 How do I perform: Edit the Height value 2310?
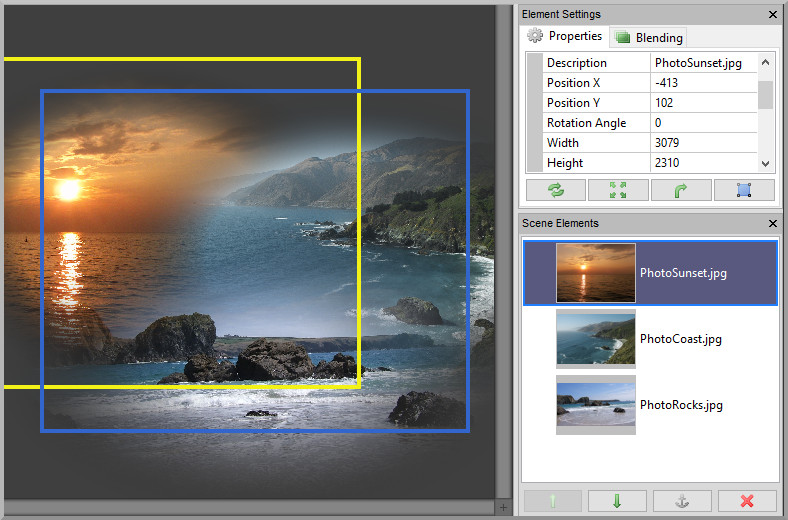pos(704,163)
